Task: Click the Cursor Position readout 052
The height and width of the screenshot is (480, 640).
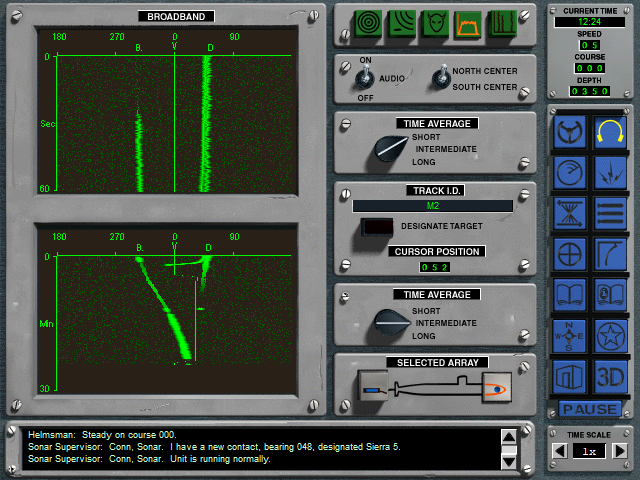Action: click(x=434, y=267)
